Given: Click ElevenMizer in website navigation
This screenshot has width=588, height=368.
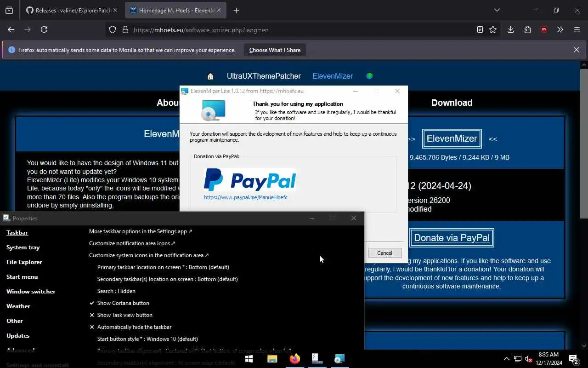Looking at the screenshot, I should coord(333,76).
